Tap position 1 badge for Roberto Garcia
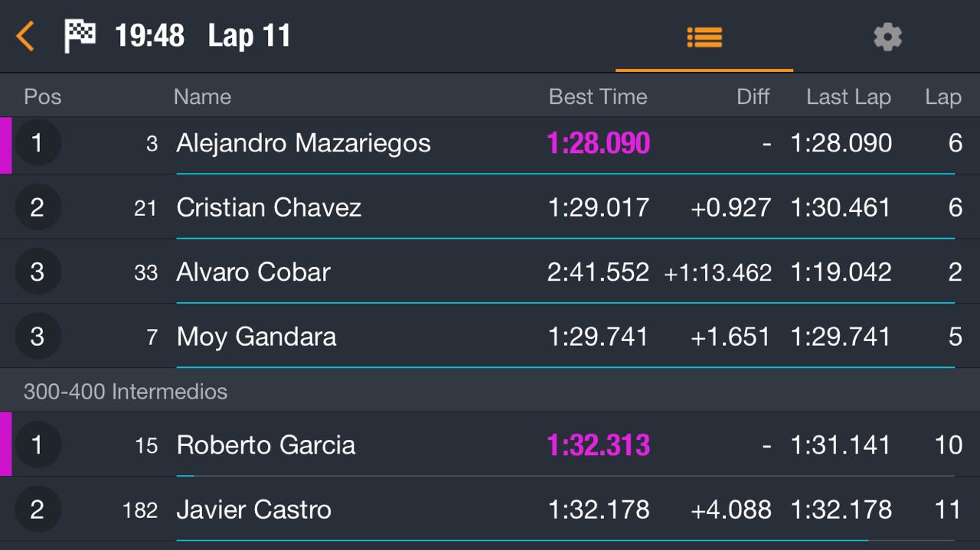 click(38, 444)
